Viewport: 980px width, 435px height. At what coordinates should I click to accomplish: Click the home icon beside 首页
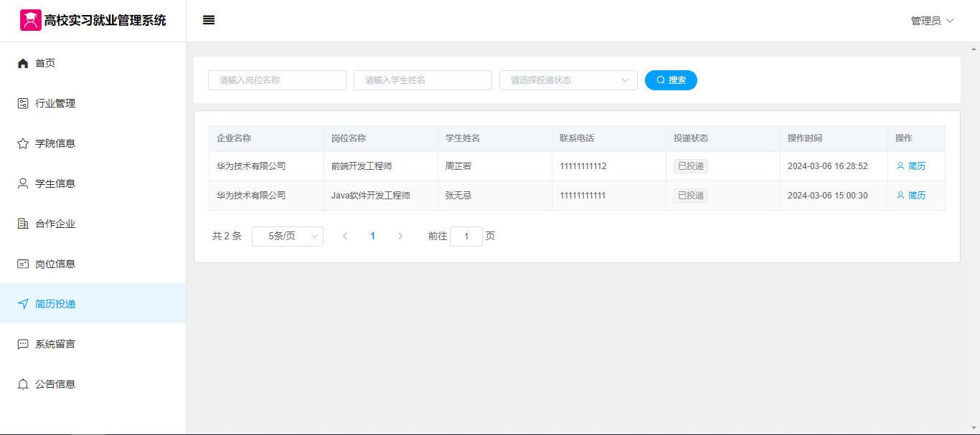[23, 63]
